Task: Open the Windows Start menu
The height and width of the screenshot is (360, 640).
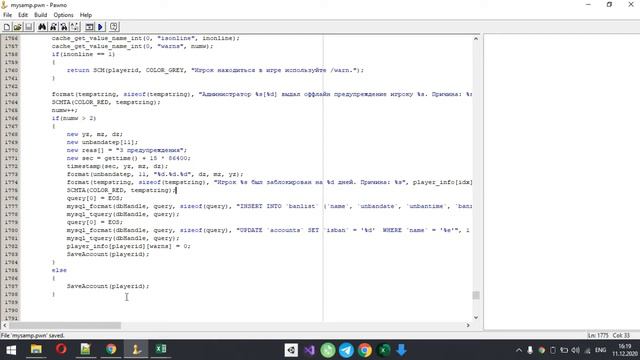Action: pyautogui.click(x=11, y=350)
